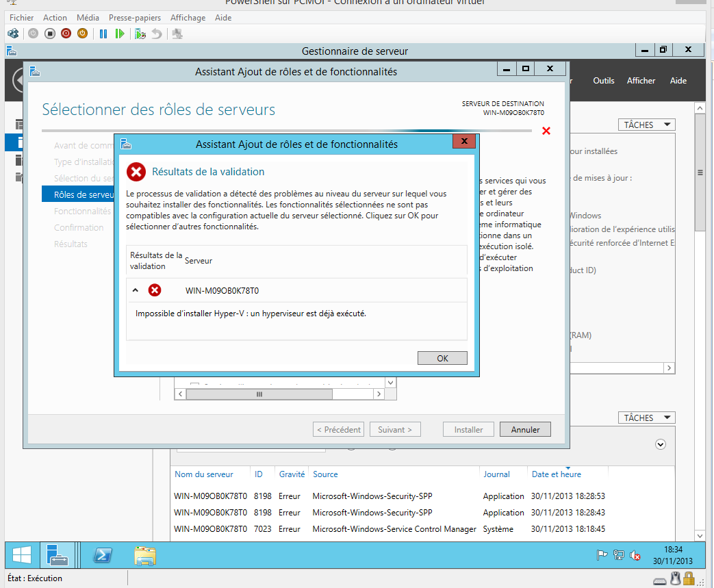The width and height of the screenshot is (714, 588).
Task: Click the network tray icon
Action: (x=619, y=555)
